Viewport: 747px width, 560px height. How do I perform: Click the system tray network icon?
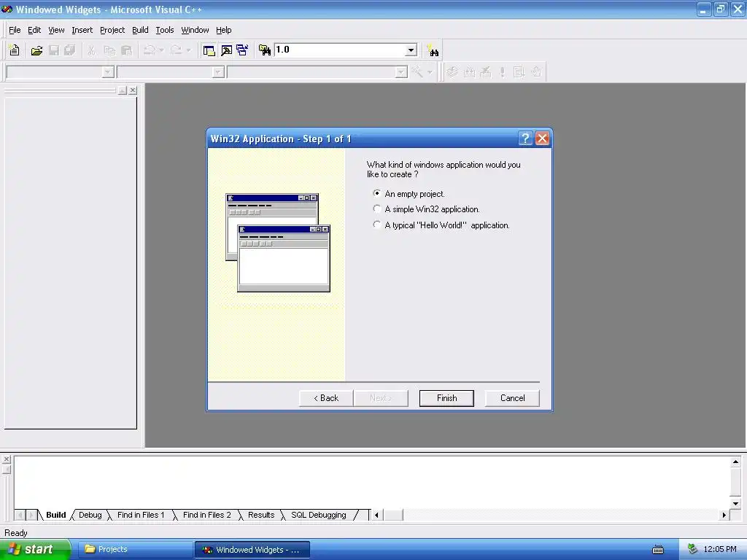pyautogui.click(x=693, y=549)
